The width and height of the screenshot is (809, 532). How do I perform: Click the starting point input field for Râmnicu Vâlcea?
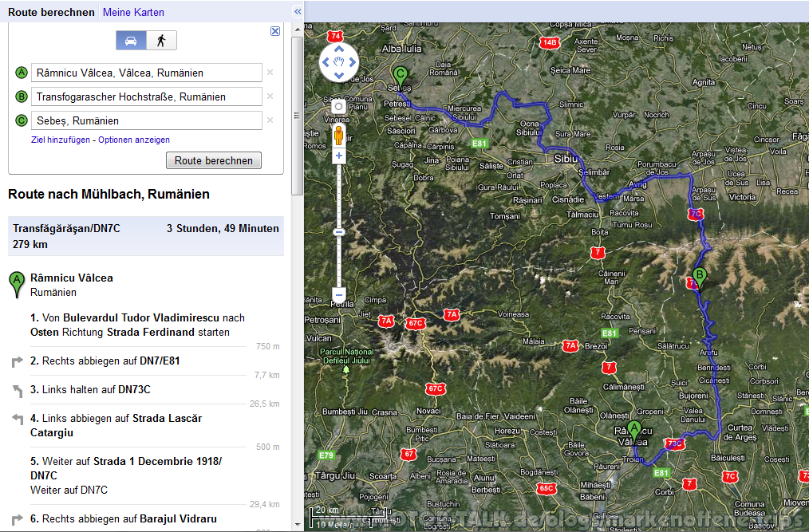pyautogui.click(x=146, y=72)
